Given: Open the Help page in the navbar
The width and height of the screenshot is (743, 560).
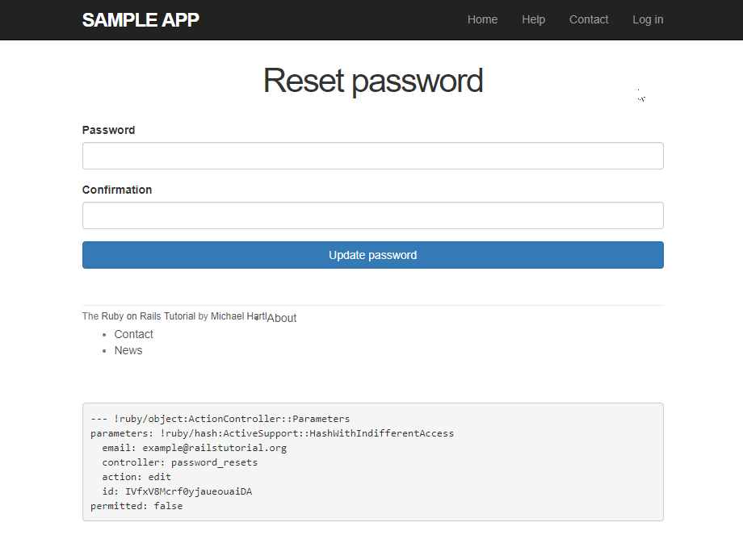Looking at the screenshot, I should [x=533, y=20].
